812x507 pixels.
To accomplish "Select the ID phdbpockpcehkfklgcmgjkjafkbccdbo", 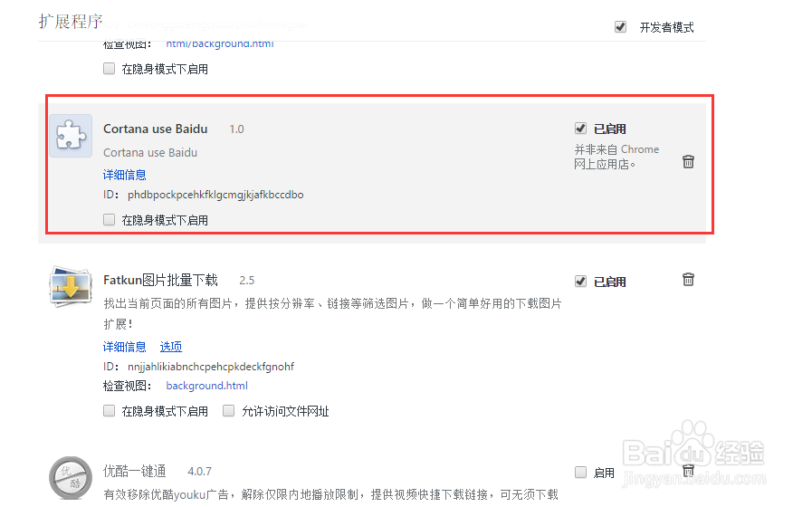I will [215, 195].
